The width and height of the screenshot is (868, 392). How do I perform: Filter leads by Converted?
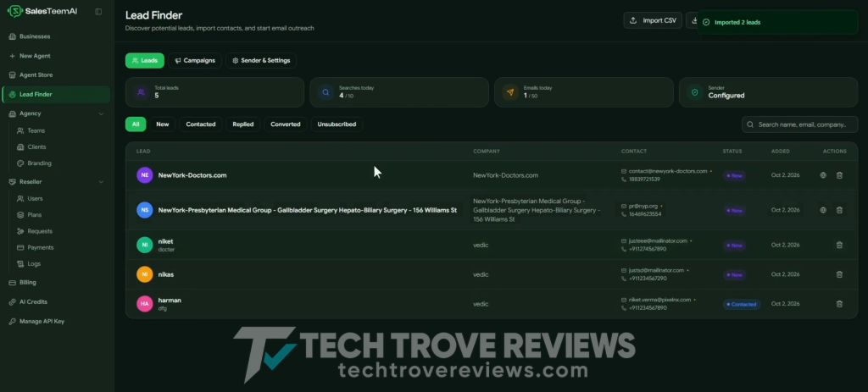click(x=285, y=124)
